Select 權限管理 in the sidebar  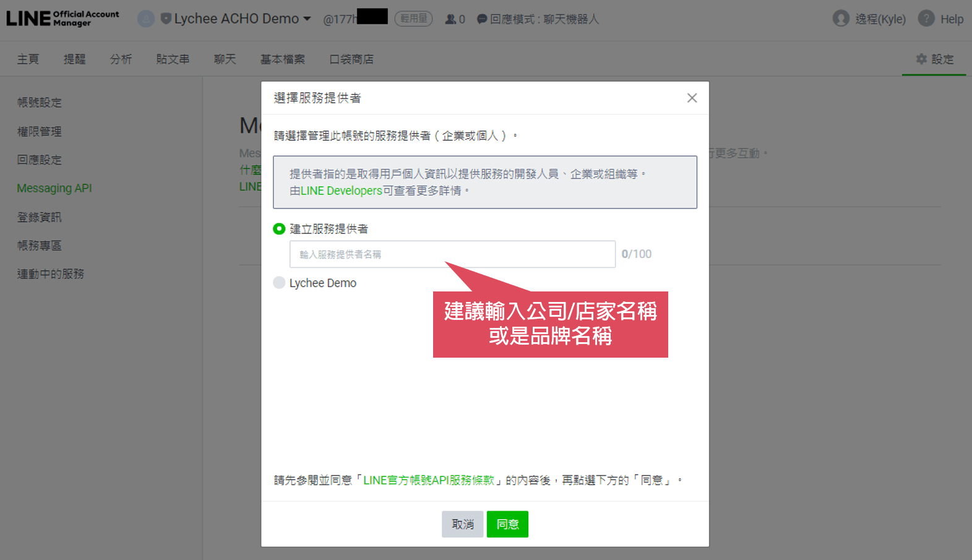click(x=40, y=131)
